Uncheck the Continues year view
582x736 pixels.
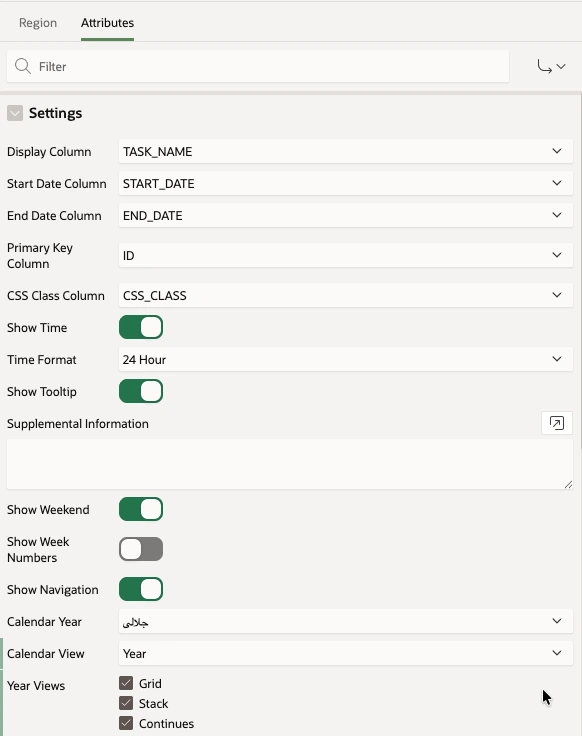tap(126, 723)
